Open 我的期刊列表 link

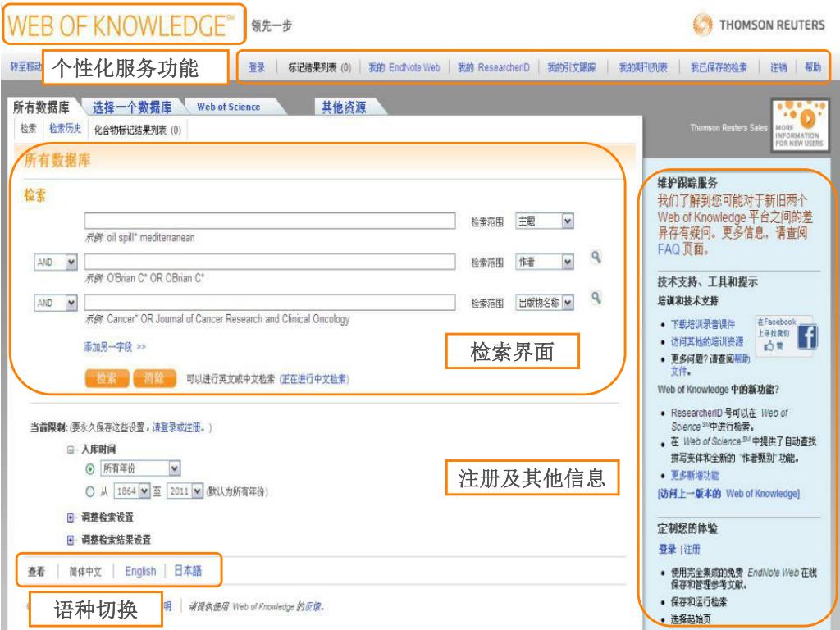coord(643,67)
